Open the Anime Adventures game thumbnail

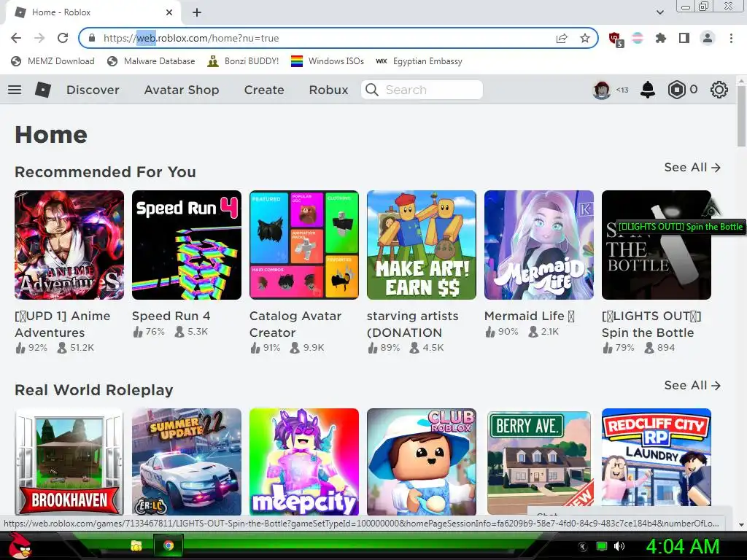tap(69, 245)
